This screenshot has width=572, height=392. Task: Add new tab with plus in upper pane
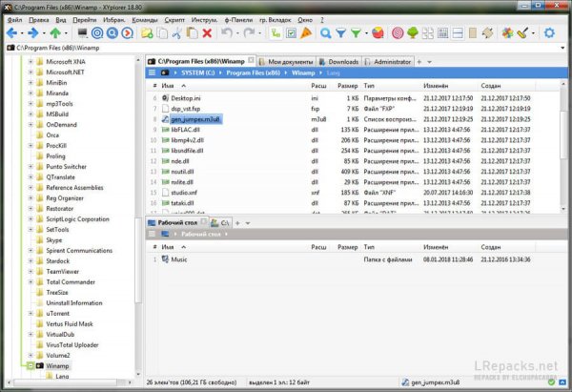tap(419, 62)
